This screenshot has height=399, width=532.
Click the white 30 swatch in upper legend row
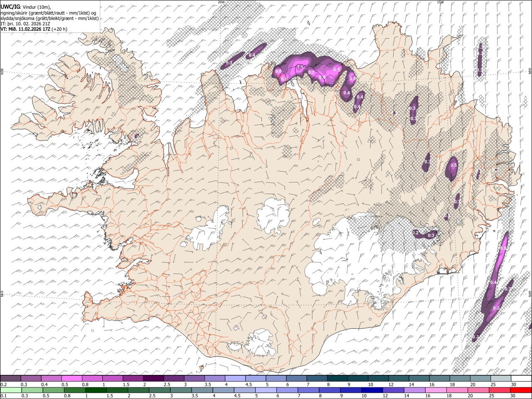[521, 379]
